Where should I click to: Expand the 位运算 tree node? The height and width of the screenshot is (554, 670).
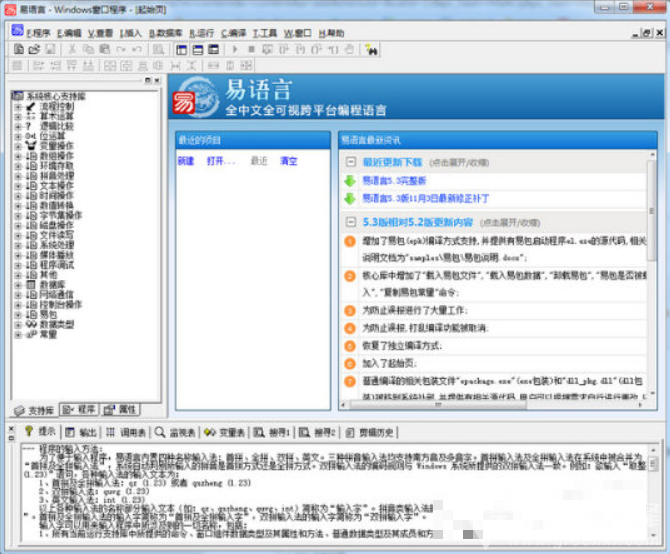pyautogui.click(x=18, y=136)
